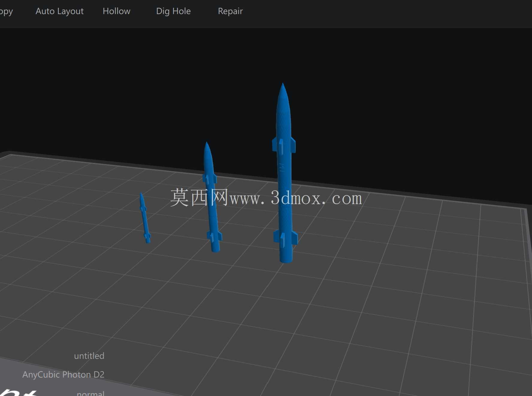Click the 'AnyCubic Photon D2' plate label
The width and height of the screenshot is (532, 396).
pos(64,374)
